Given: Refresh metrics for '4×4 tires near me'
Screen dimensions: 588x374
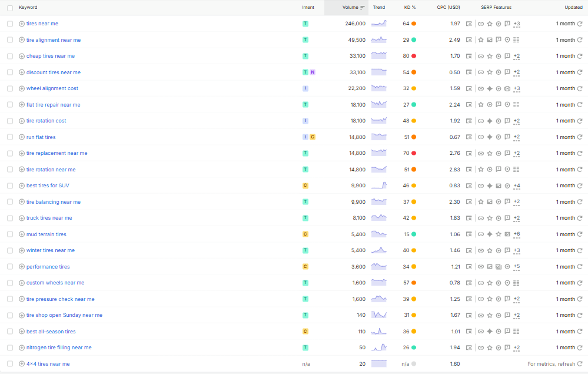Looking at the screenshot, I should [x=580, y=364].
